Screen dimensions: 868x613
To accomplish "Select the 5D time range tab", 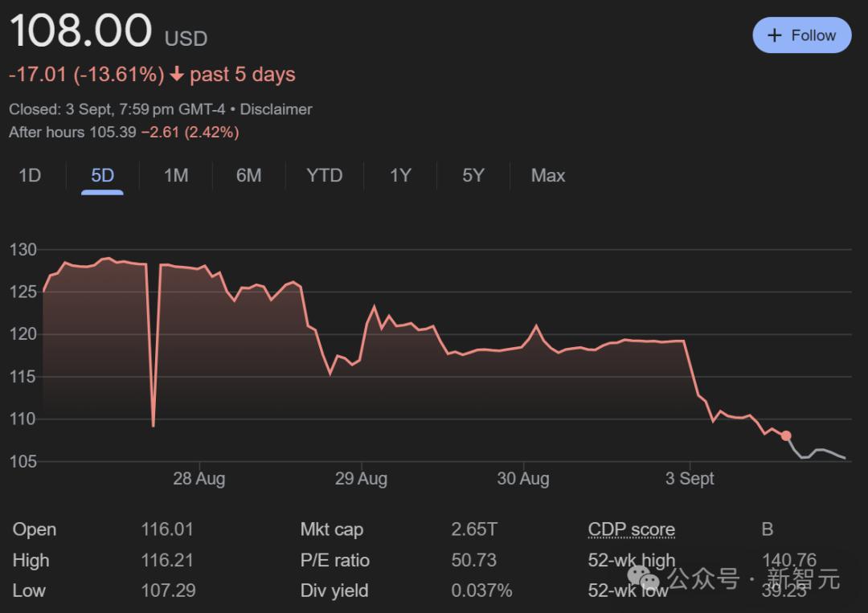I will tap(102, 175).
